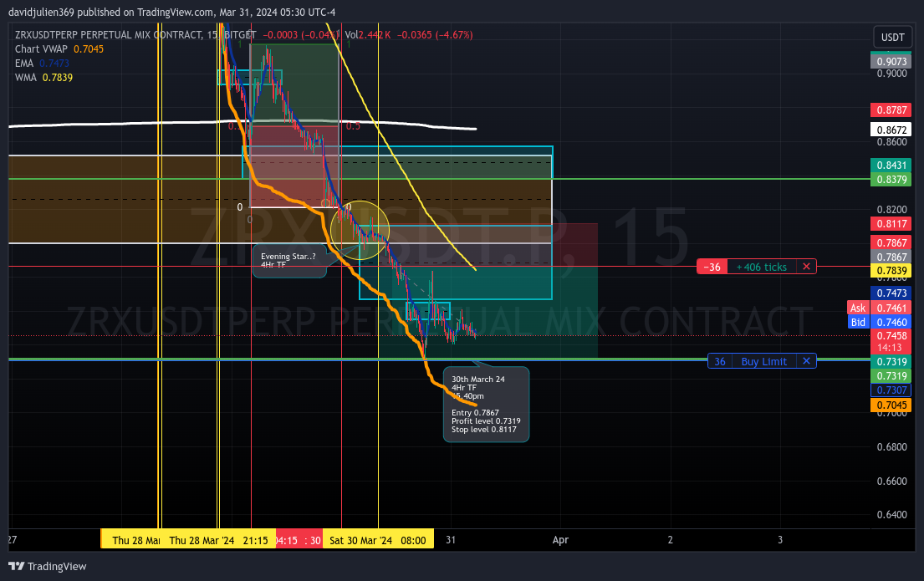The image size is (924, 581).
Task: Select the red -36 position quantity box
Action: coord(712,267)
